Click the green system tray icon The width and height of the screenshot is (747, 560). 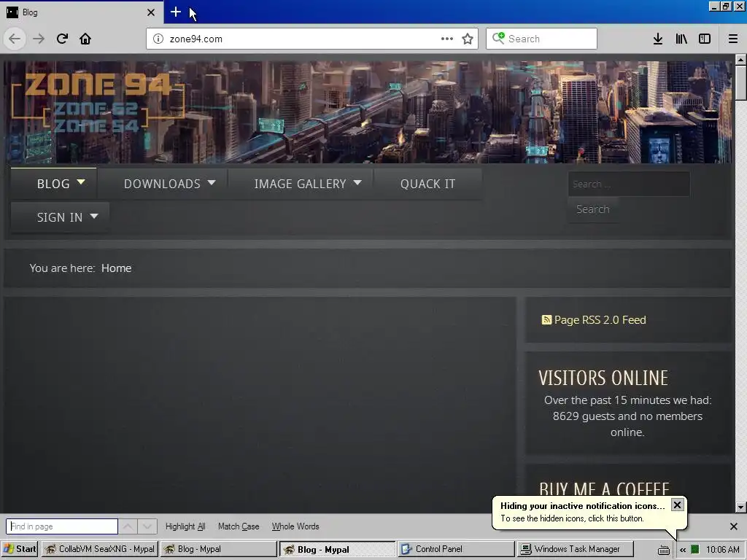coord(695,550)
